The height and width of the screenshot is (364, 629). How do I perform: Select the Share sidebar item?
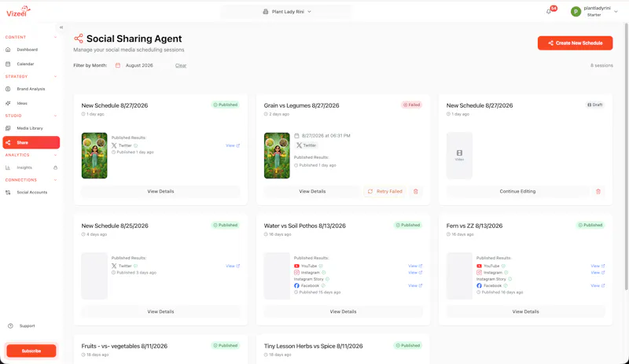pos(31,142)
